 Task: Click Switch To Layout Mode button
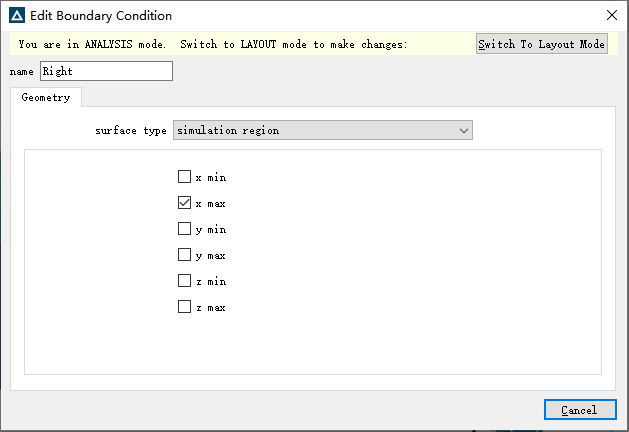click(x=542, y=44)
